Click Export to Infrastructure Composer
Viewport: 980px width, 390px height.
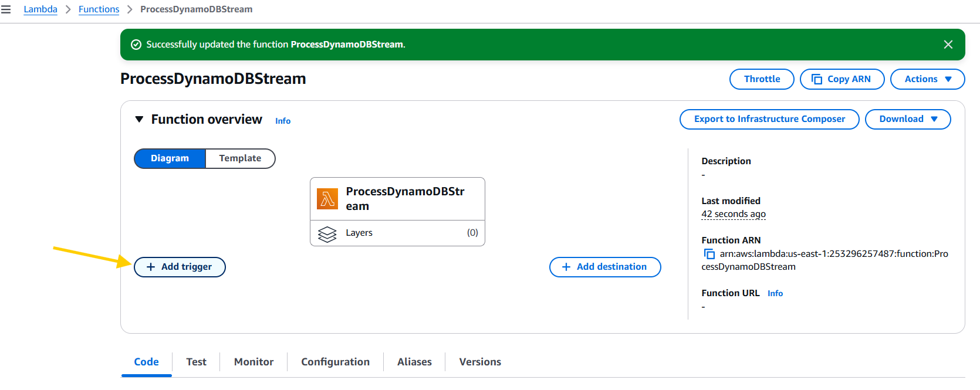[x=769, y=119]
